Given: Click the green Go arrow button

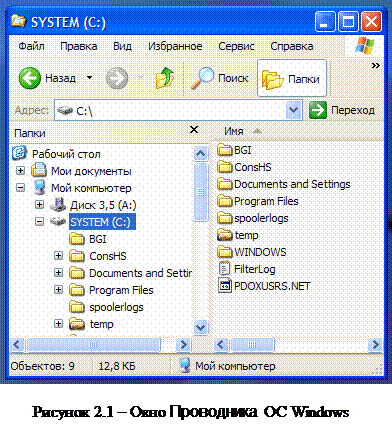Looking at the screenshot, I should click(317, 110).
